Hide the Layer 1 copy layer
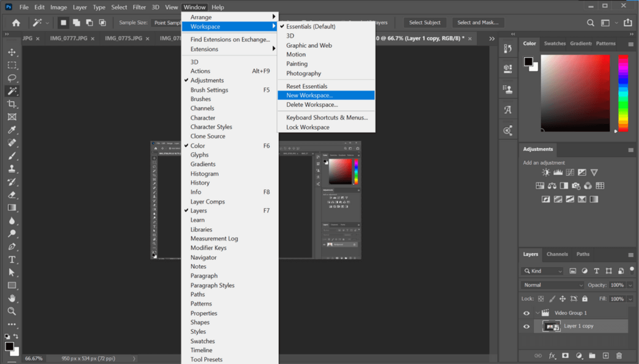Viewport: 639px width, 364px height. 526,326
